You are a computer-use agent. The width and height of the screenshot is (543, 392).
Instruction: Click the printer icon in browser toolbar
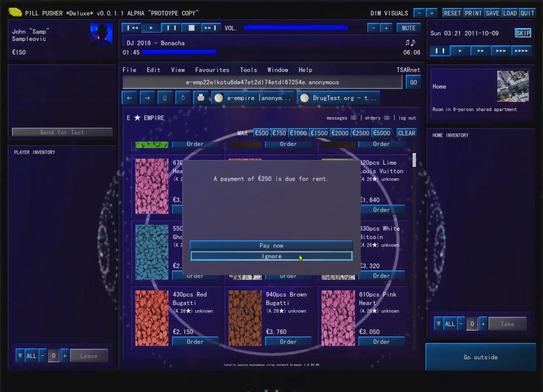(x=201, y=98)
